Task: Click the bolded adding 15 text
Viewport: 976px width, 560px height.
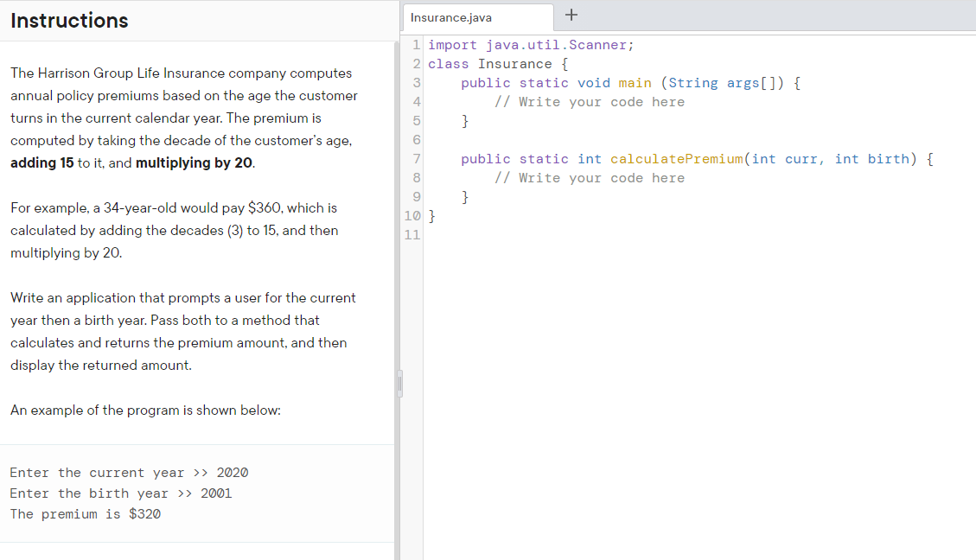Action: click(x=41, y=162)
